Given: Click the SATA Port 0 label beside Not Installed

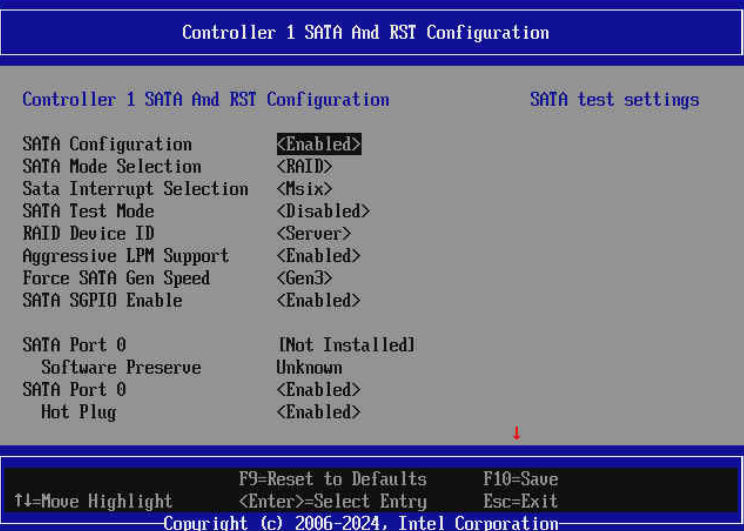Looking at the screenshot, I should 74,345.
